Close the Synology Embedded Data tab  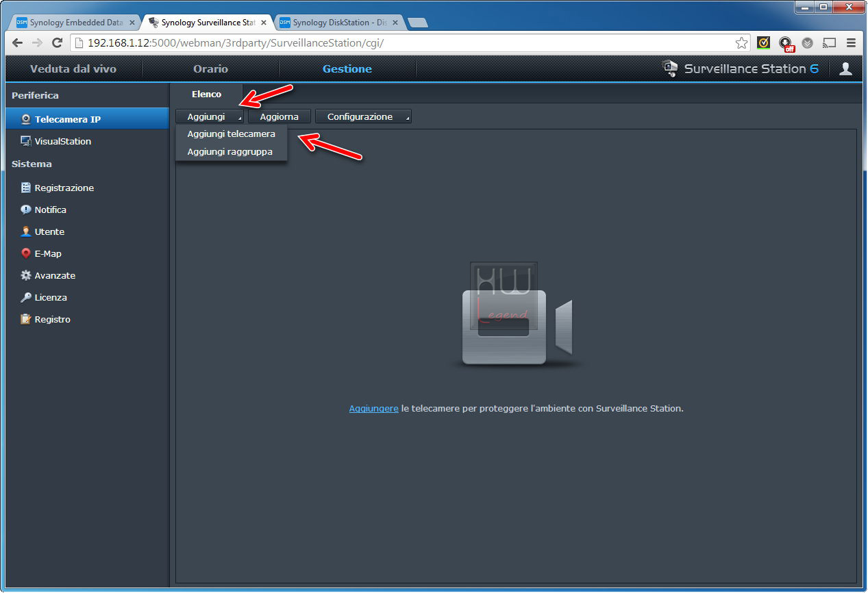tap(132, 23)
